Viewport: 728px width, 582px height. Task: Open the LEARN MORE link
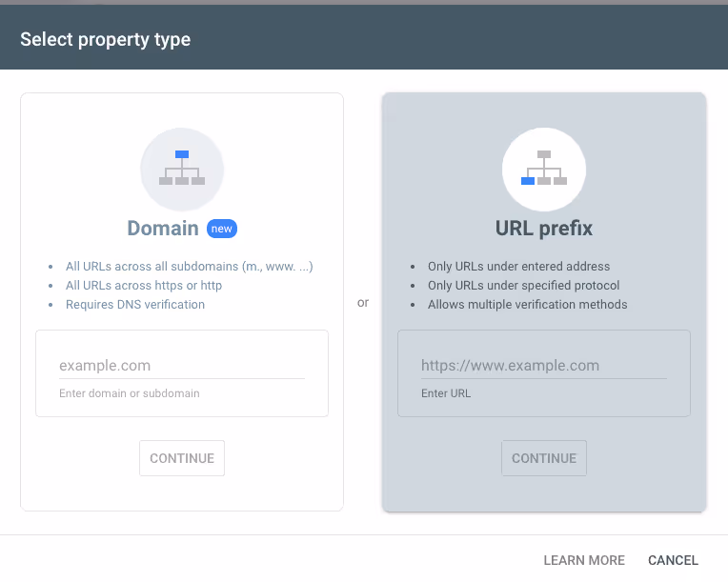(x=584, y=560)
